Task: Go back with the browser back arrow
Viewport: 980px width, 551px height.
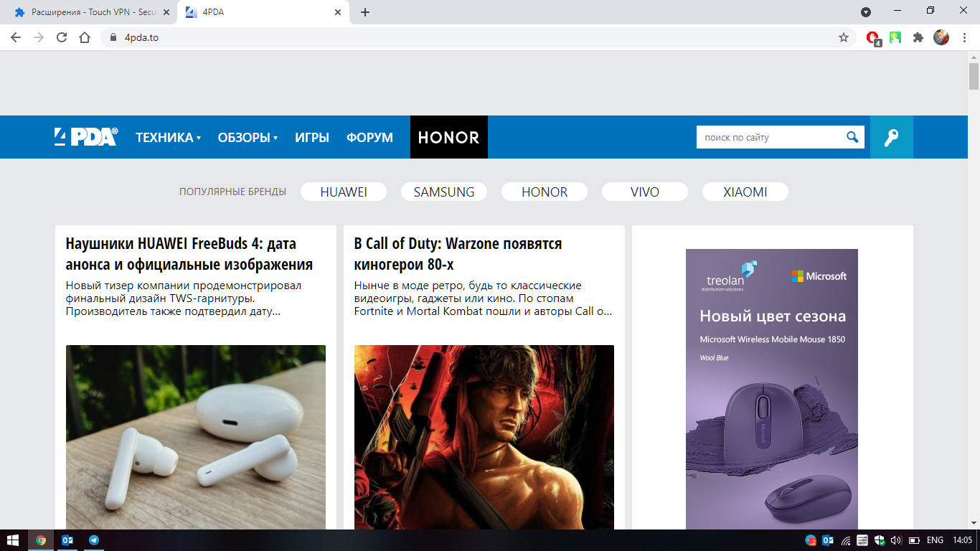Action: point(16,37)
